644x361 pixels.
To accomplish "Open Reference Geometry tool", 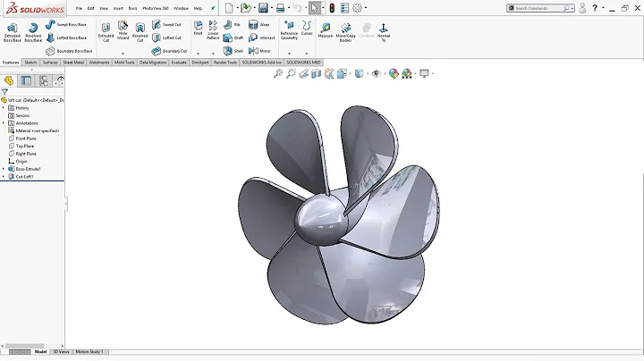I will [289, 30].
